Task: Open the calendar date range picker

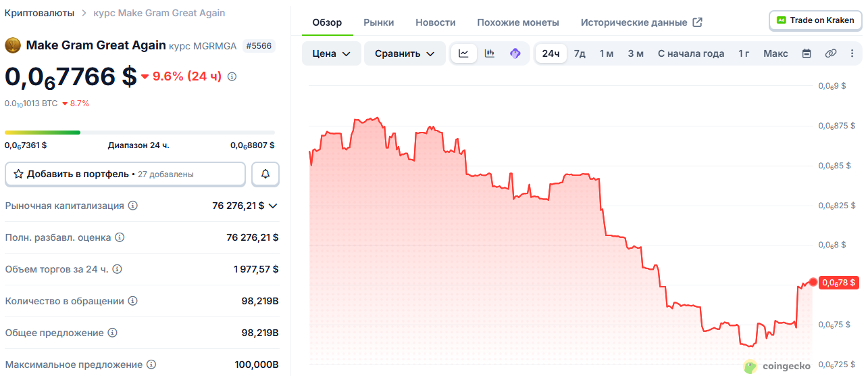Action: [807, 53]
